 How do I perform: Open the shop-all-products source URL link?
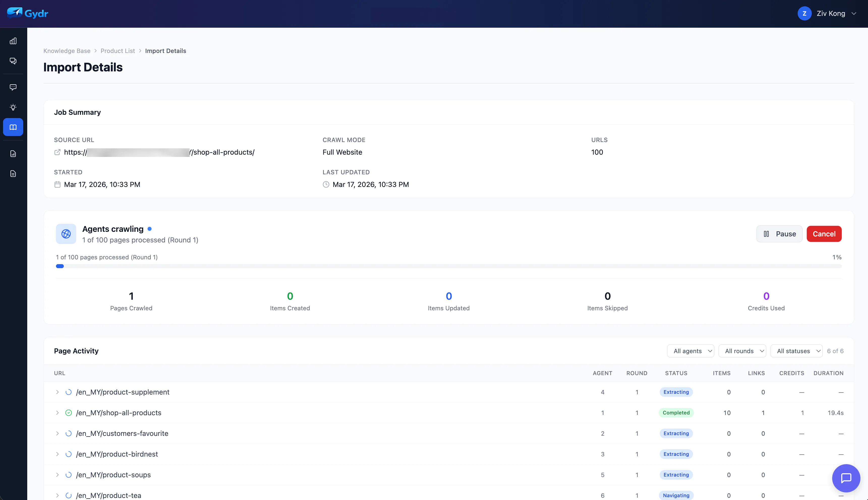click(159, 152)
